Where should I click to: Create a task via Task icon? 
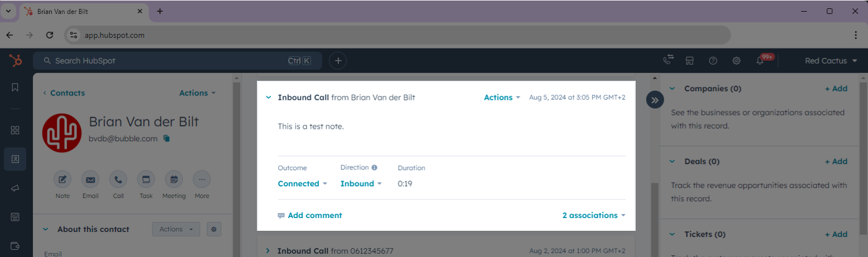tap(146, 180)
